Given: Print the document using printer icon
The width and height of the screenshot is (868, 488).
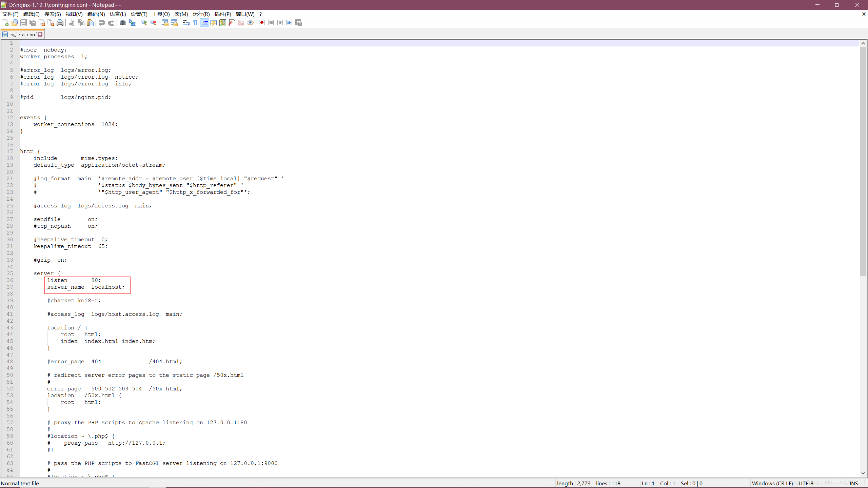Looking at the screenshot, I should [x=60, y=23].
